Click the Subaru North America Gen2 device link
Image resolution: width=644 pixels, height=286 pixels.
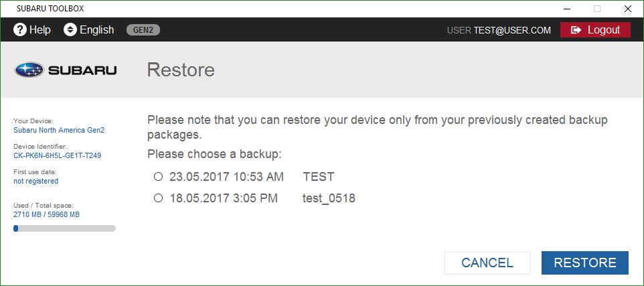pyautogui.click(x=59, y=130)
